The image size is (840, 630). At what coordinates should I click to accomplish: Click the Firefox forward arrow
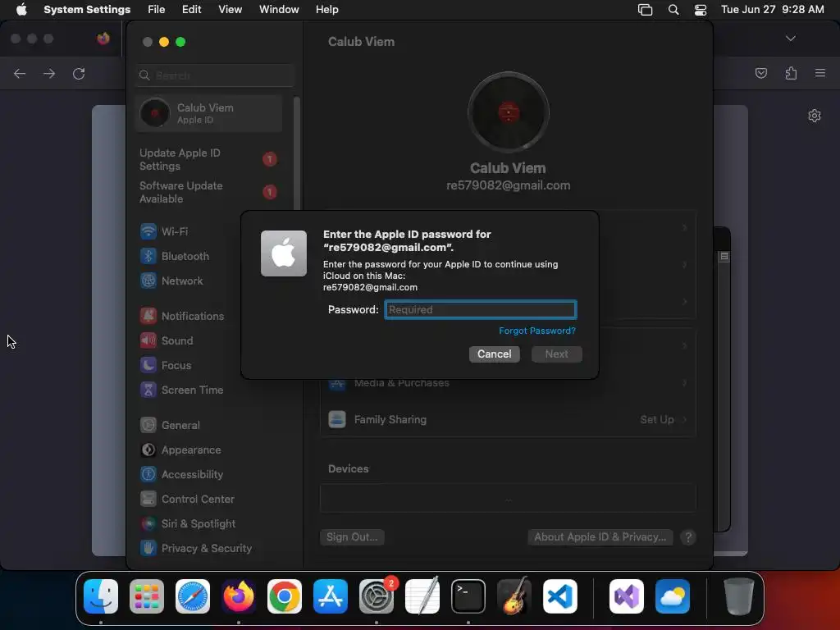pos(49,73)
